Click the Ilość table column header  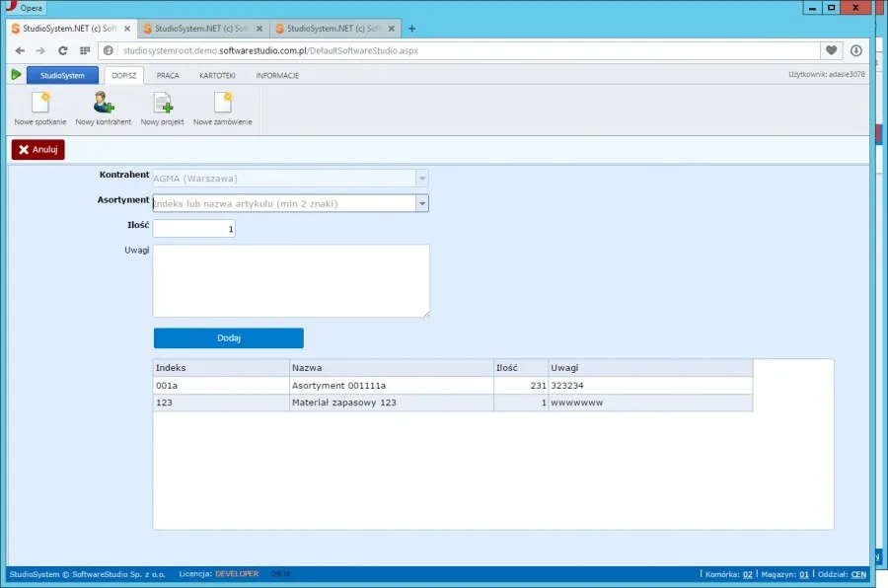coord(520,368)
